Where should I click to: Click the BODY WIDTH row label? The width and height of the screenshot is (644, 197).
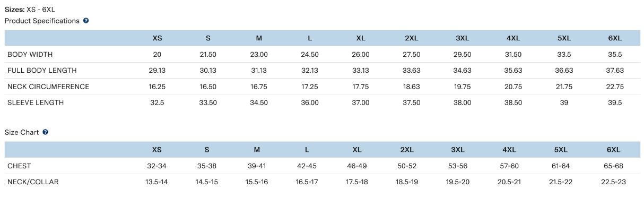tap(30, 55)
